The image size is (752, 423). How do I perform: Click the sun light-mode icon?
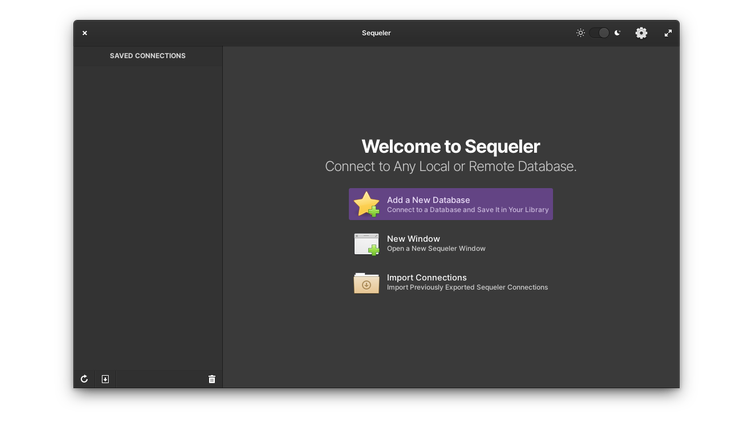coord(580,33)
